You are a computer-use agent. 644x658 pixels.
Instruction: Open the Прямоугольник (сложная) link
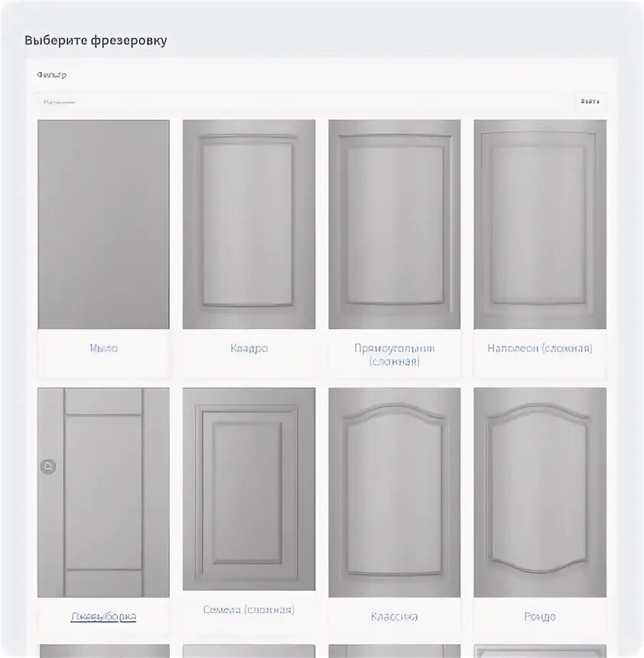point(395,354)
